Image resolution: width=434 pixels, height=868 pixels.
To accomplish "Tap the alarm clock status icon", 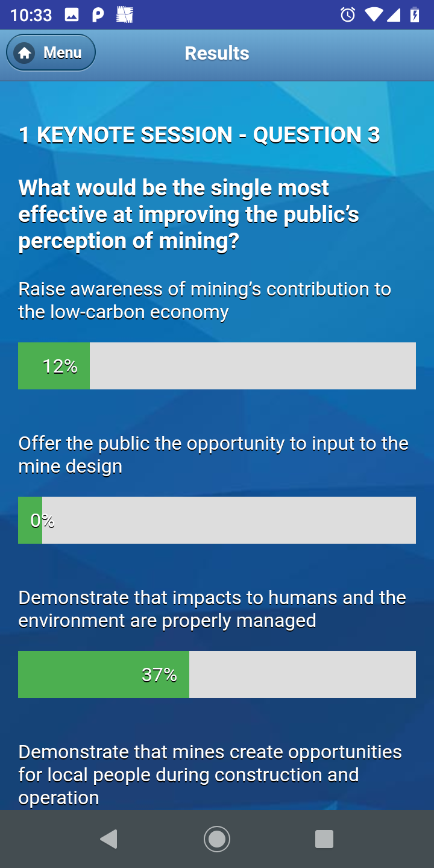I will [348, 15].
